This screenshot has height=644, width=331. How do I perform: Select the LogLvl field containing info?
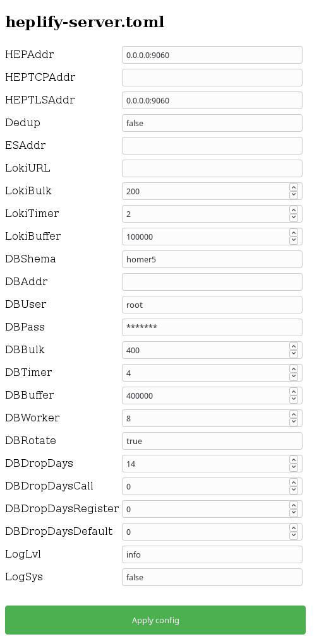point(212,554)
